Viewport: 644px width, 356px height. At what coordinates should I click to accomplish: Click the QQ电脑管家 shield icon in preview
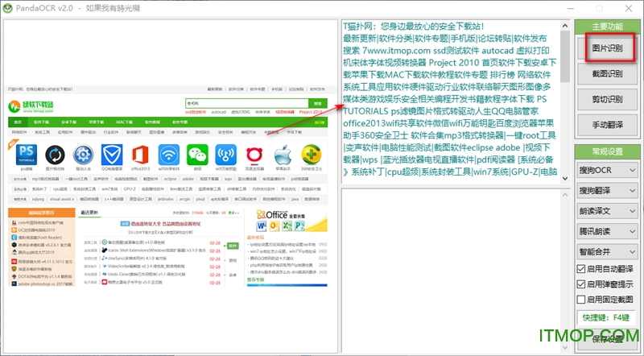tap(112, 155)
